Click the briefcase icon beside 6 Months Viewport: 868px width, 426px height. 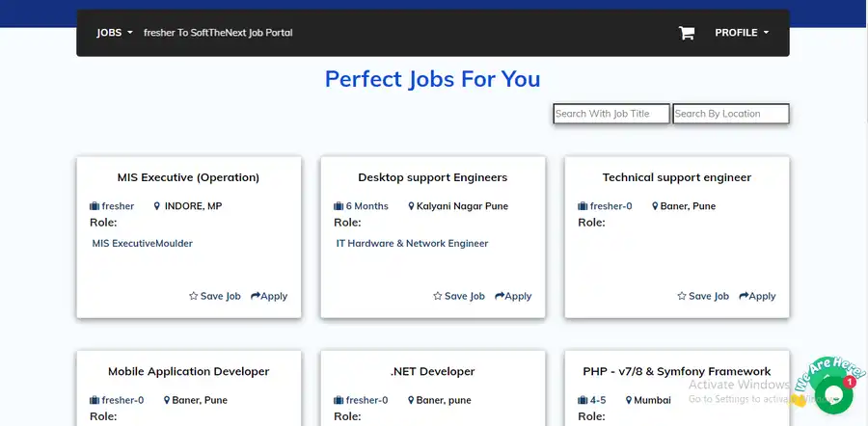pyautogui.click(x=339, y=206)
